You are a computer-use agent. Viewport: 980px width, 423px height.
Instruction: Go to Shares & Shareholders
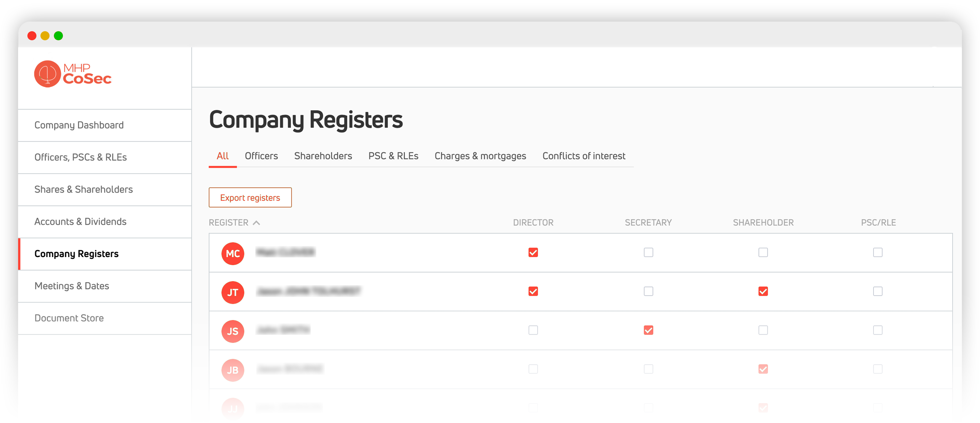pyautogui.click(x=105, y=190)
